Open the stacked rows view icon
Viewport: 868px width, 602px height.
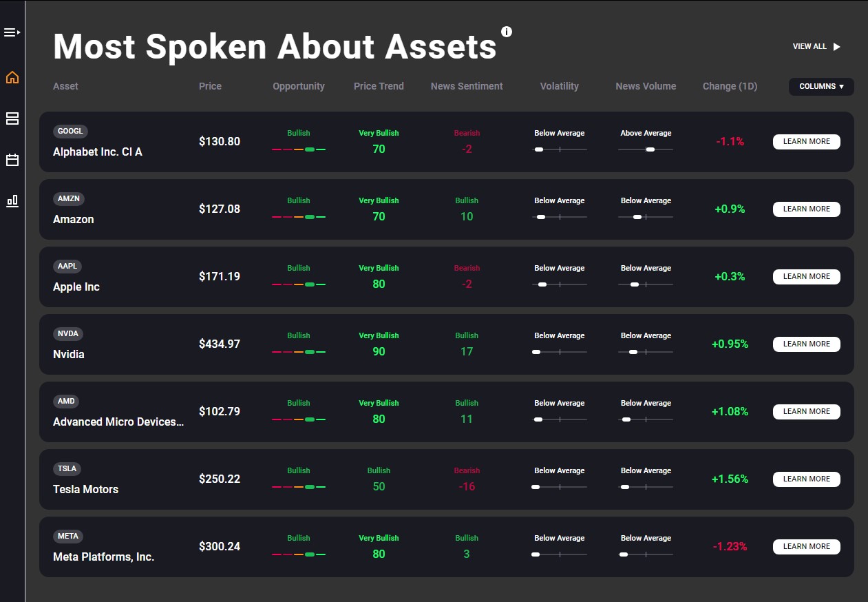click(12, 118)
